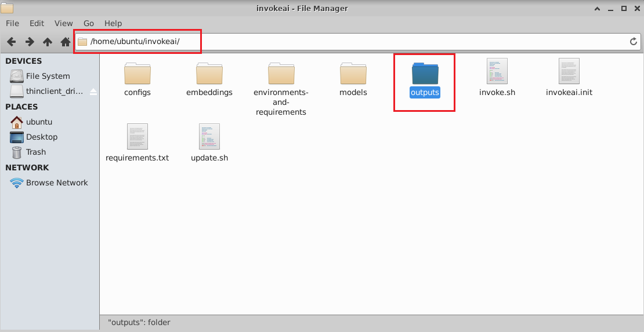Open the Help menu
Viewport: 644px width, 332px height.
pyautogui.click(x=113, y=23)
